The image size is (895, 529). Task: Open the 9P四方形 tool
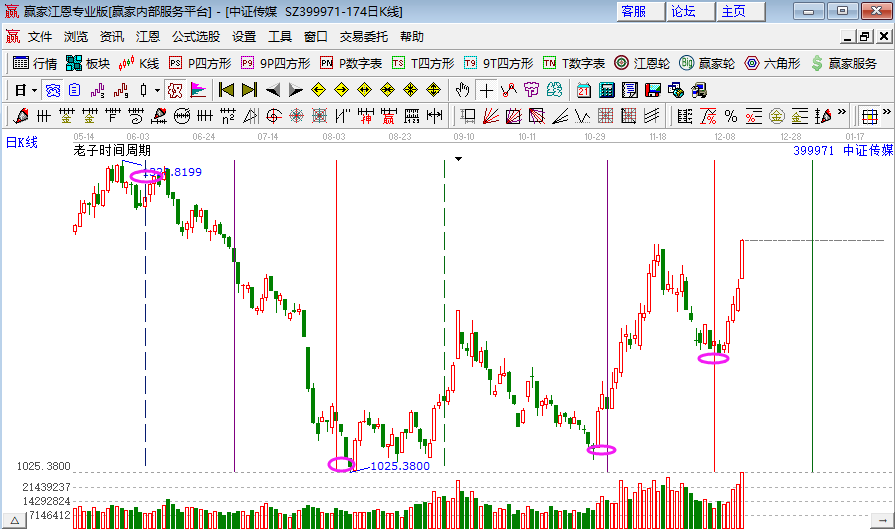pyautogui.click(x=276, y=63)
